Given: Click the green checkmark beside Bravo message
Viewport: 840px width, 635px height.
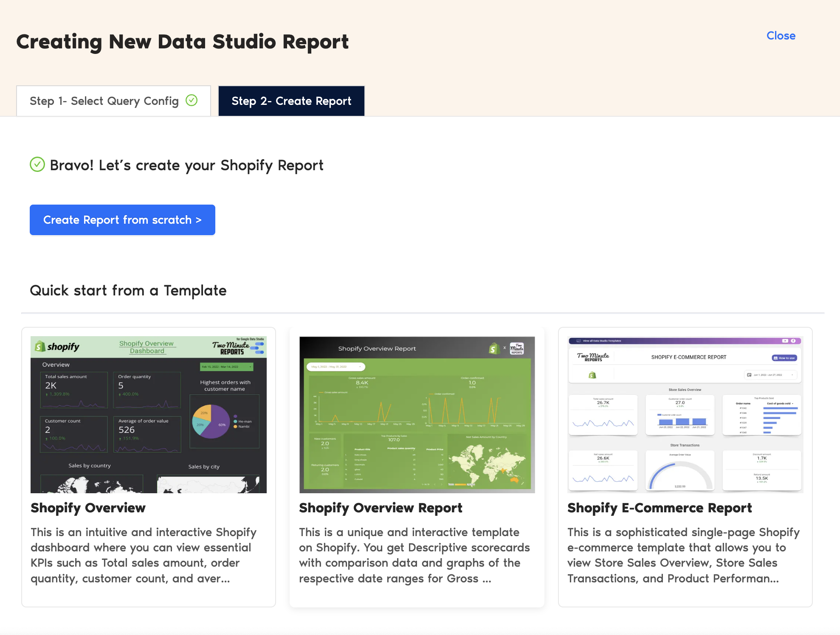Looking at the screenshot, I should pos(37,165).
